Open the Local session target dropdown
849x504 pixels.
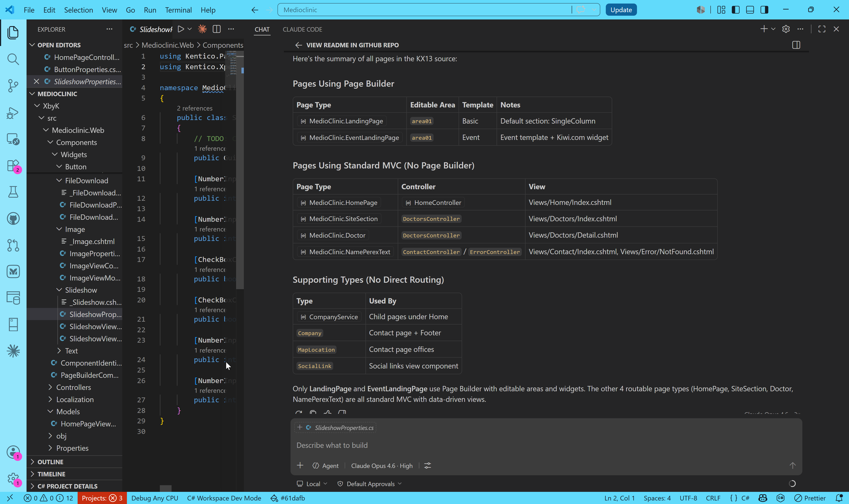click(x=312, y=484)
